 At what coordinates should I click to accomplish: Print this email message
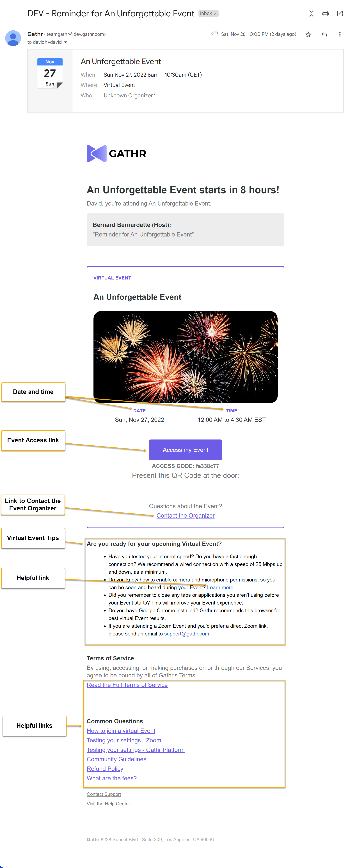(x=325, y=13)
